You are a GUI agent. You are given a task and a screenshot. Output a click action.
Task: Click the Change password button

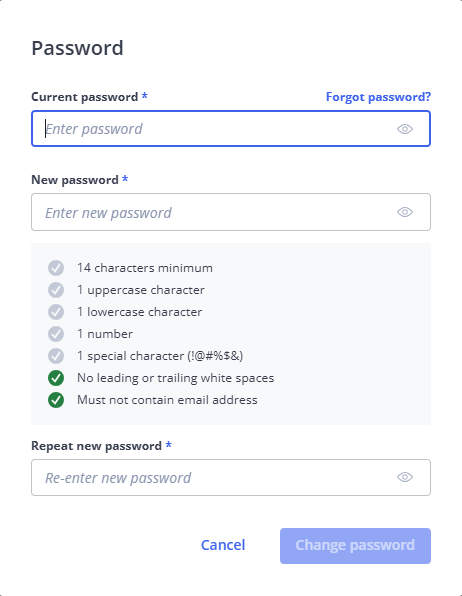coord(355,545)
